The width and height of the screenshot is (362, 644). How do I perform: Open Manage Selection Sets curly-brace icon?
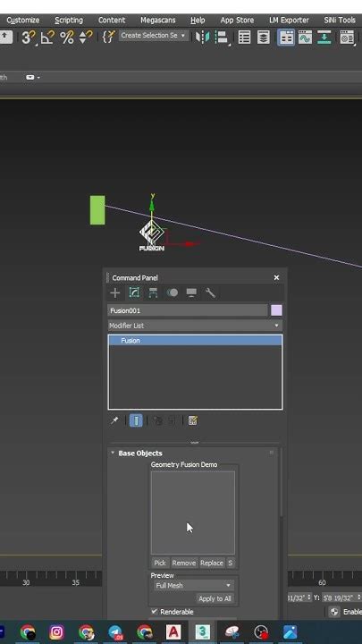[x=108, y=37]
